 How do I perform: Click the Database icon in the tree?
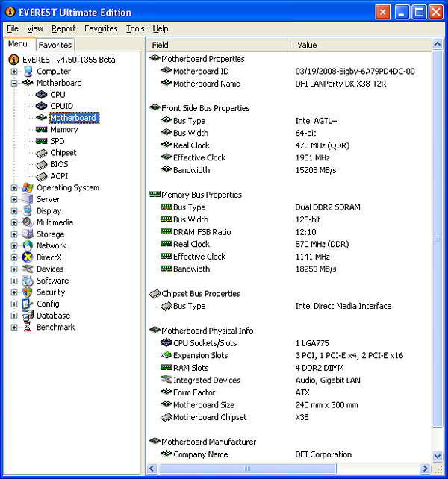point(28,316)
